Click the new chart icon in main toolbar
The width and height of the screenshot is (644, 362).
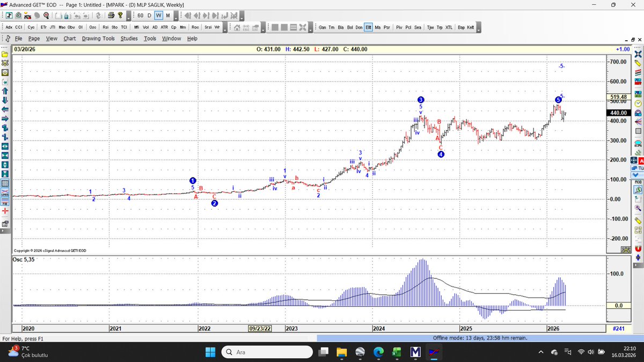click(9, 15)
